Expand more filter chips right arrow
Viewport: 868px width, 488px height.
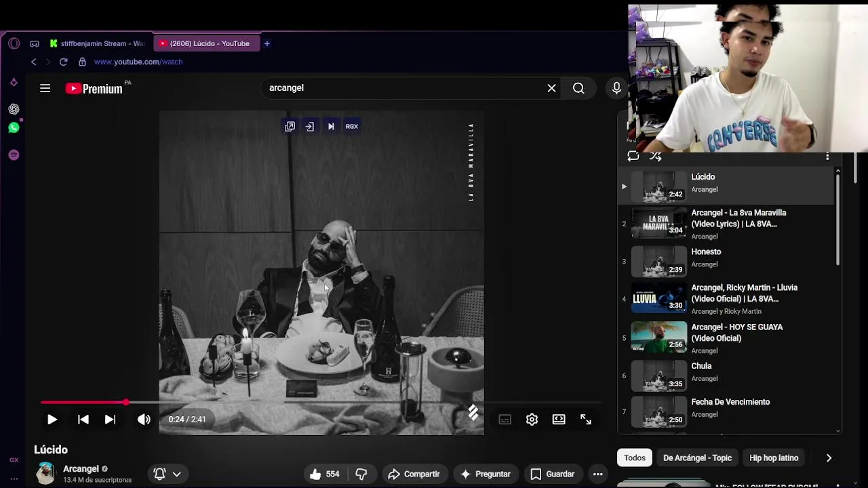[x=829, y=458]
